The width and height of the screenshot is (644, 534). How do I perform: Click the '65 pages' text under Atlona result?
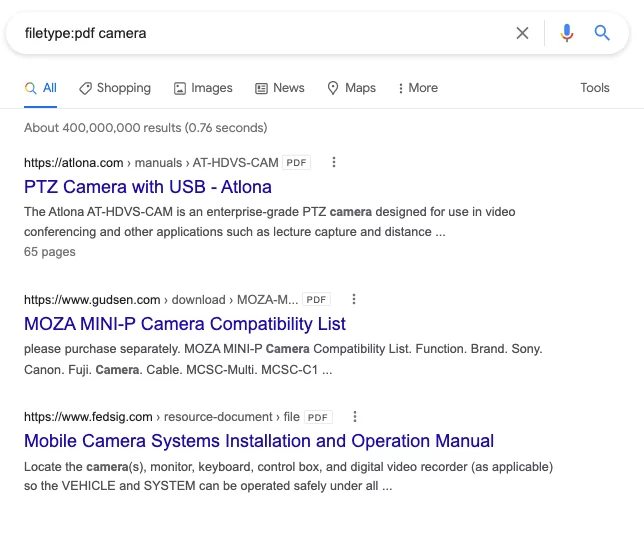click(50, 252)
